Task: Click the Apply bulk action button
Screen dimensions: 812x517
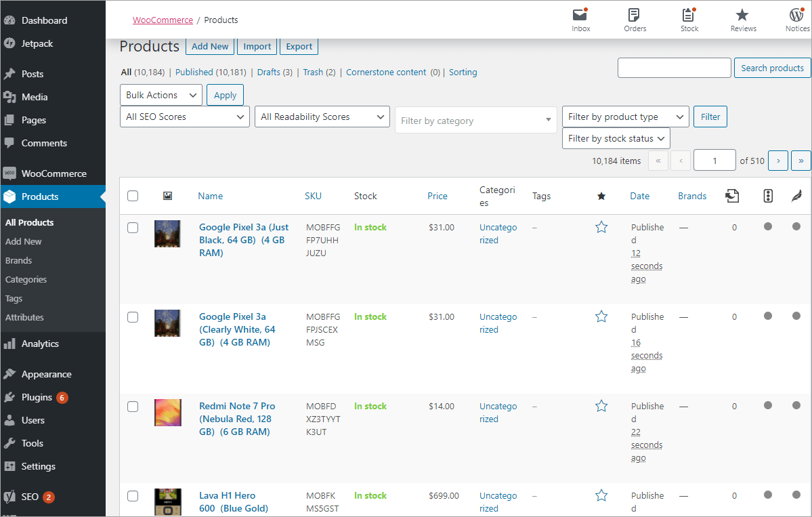Action: 226,96
